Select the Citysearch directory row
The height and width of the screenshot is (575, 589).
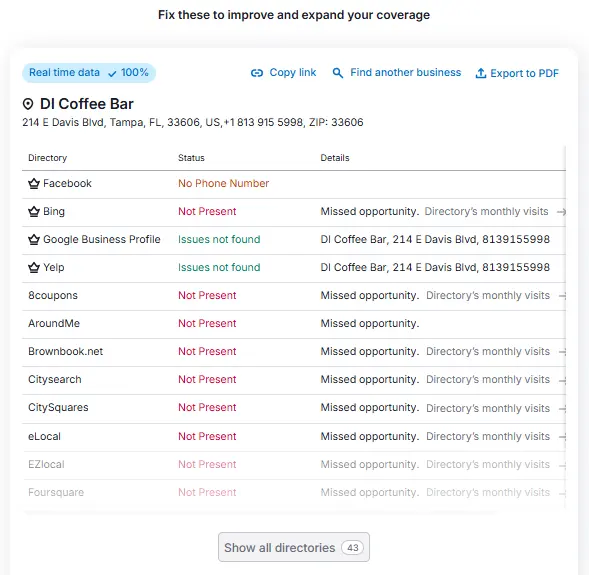(x=294, y=380)
